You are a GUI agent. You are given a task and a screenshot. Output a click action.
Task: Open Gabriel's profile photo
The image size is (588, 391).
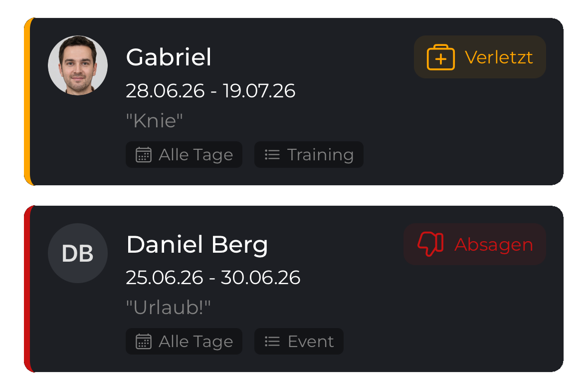(78, 65)
